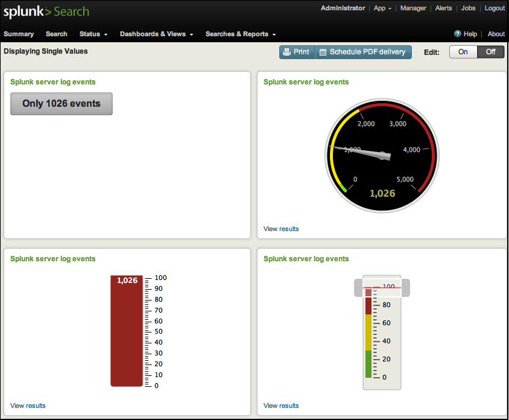The image size is (509, 420).
Task: Open the Search navigation item
Action: coord(57,34)
